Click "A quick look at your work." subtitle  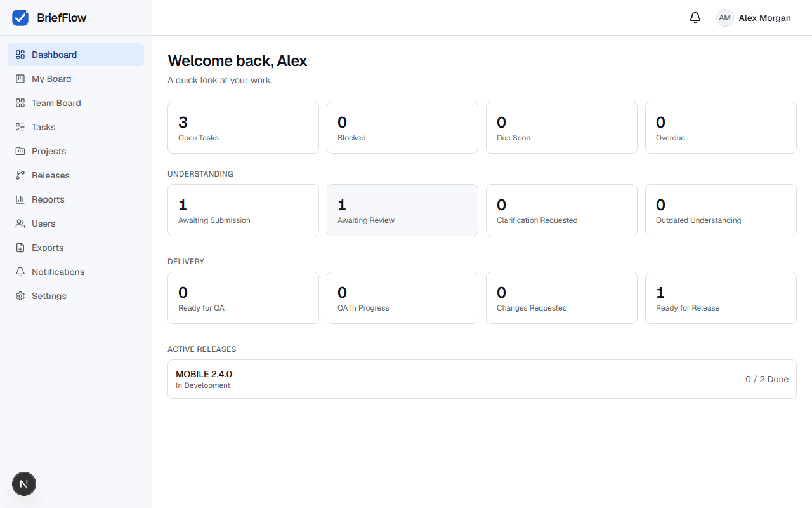[220, 81]
